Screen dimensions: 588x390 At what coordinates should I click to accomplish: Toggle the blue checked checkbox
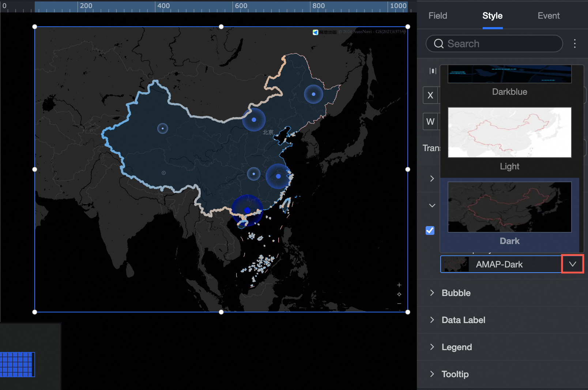[430, 230]
